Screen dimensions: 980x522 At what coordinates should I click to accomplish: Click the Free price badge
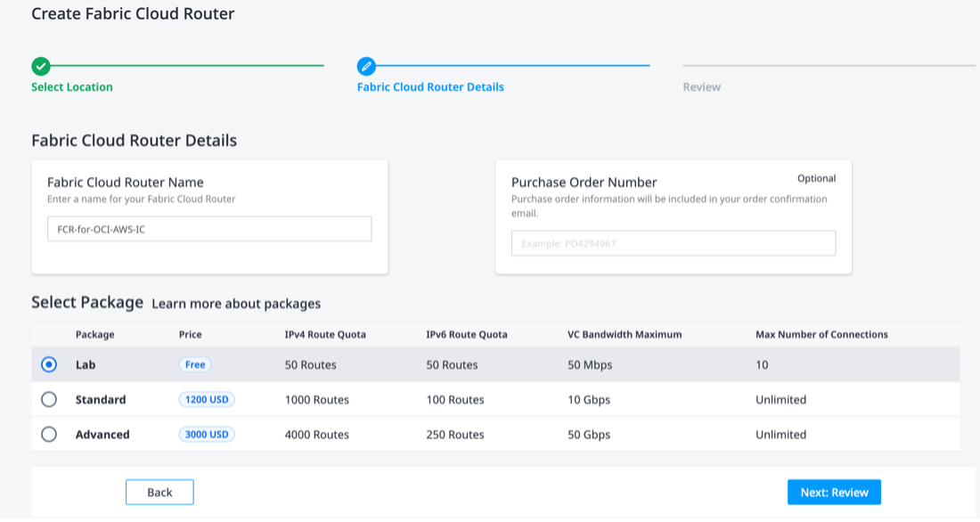[195, 364]
